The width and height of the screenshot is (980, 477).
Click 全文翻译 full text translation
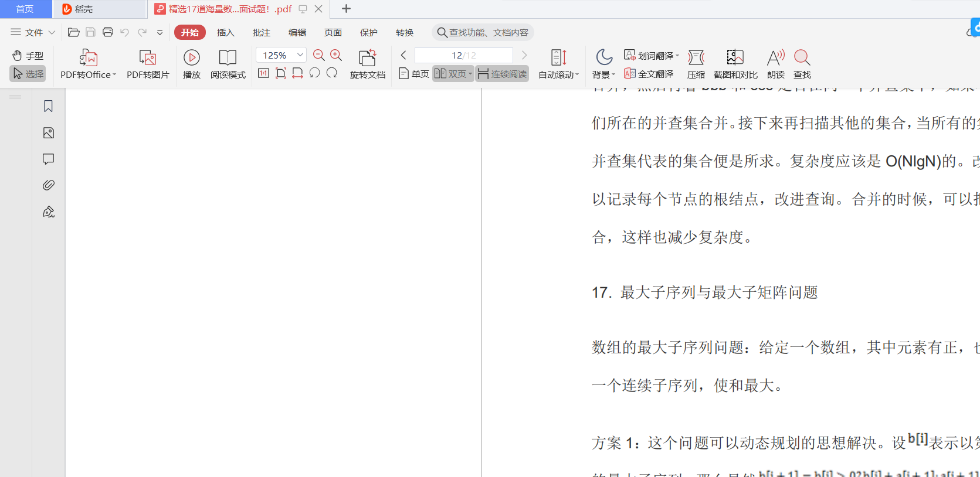point(649,74)
